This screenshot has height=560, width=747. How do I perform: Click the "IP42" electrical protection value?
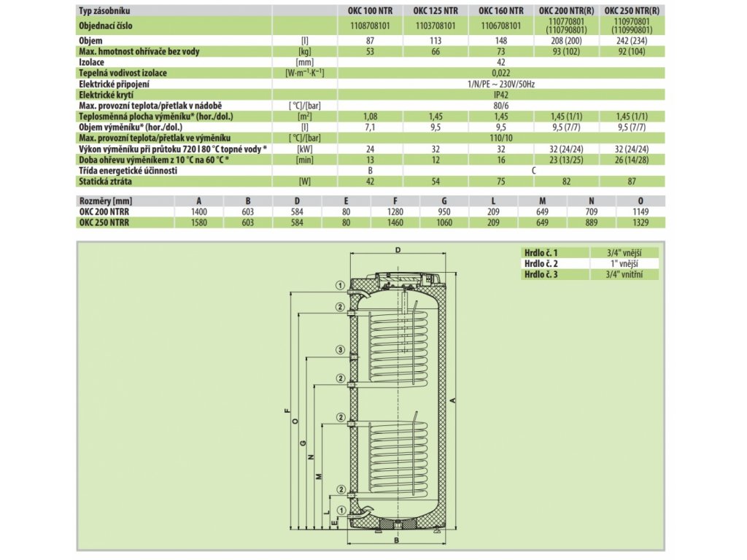click(500, 96)
